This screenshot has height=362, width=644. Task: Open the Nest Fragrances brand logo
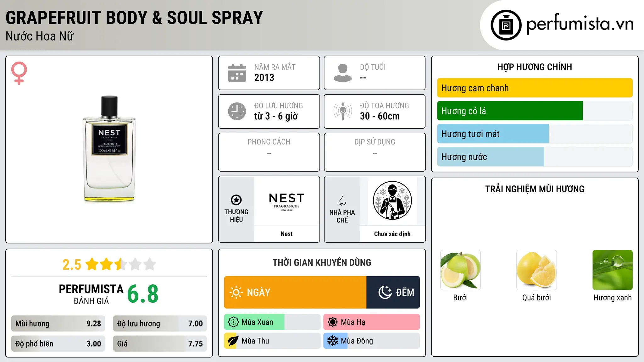(286, 202)
